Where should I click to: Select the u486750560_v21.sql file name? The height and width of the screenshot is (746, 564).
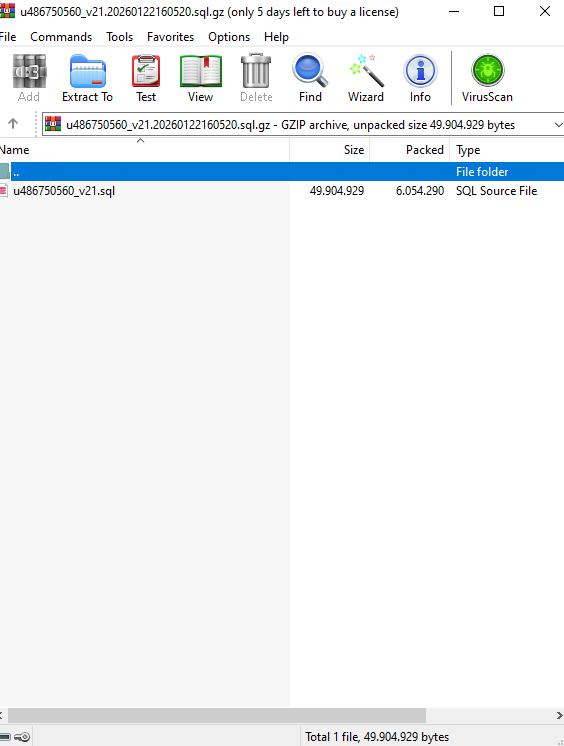click(x=64, y=191)
